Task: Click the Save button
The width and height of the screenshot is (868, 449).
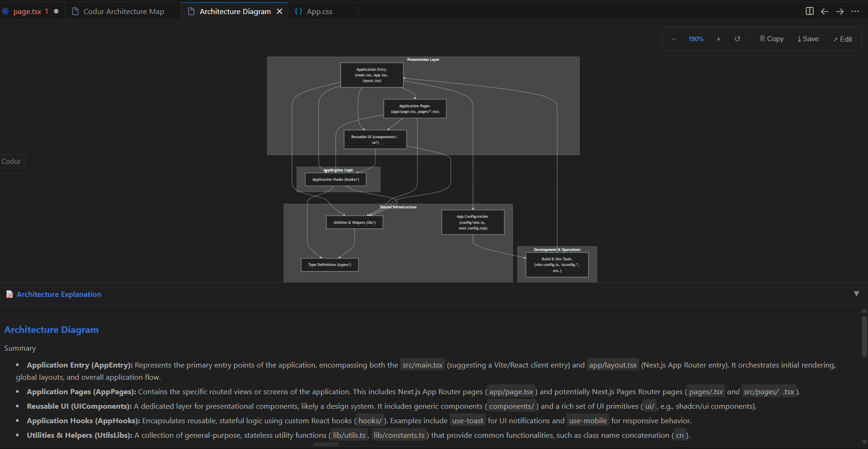Action: coord(808,39)
